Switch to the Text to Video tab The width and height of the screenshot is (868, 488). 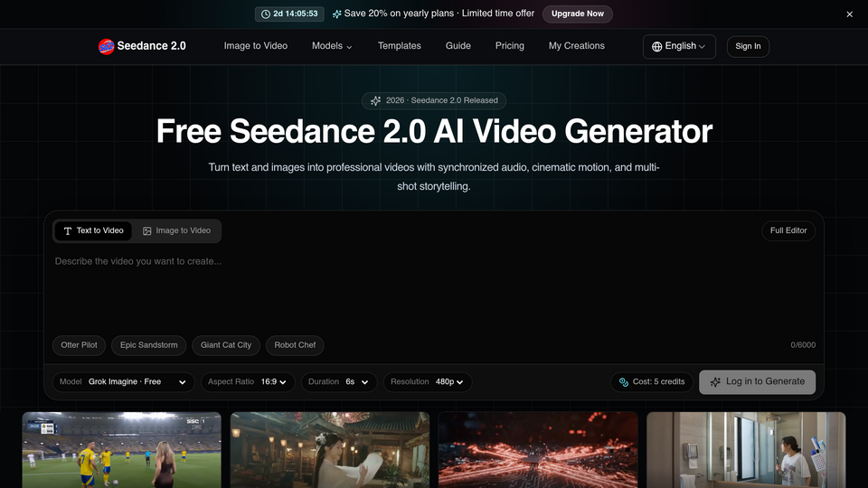click(93, 230)
